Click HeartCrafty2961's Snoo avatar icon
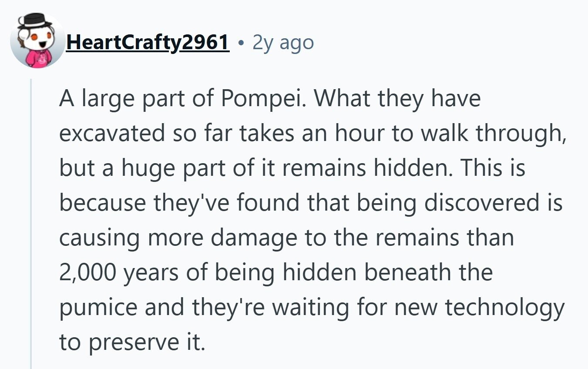 click(x=37, y=41)
